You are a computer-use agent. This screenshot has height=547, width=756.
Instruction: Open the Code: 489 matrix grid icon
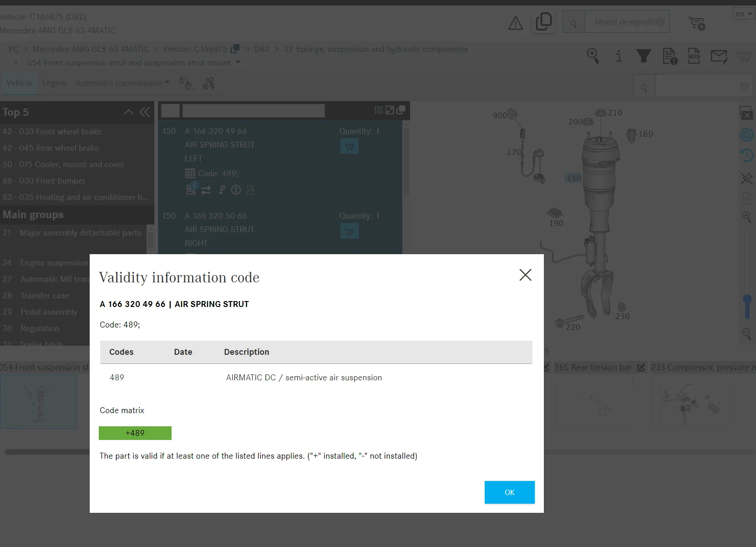pyautogui.click(x=190, y=174)
